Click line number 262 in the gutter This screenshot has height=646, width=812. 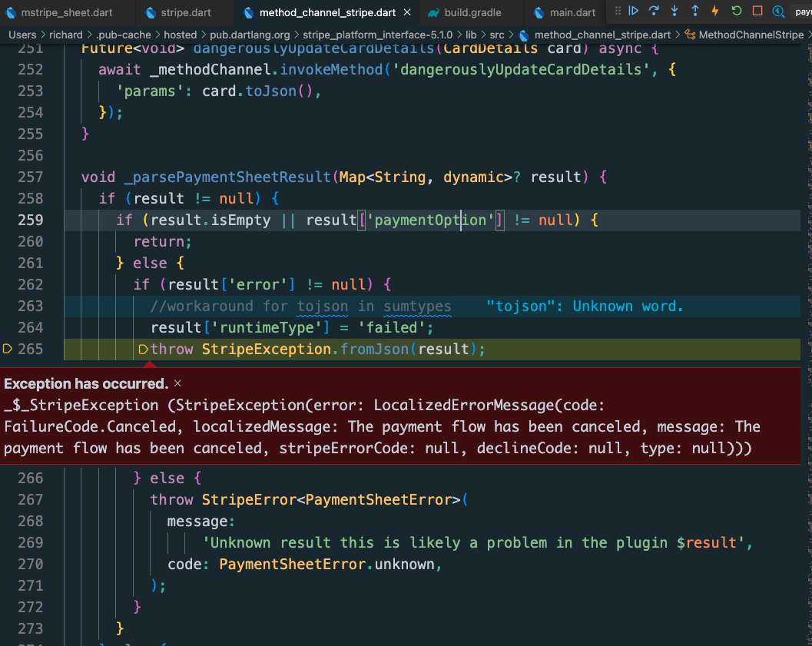click(x=31, y=285)
